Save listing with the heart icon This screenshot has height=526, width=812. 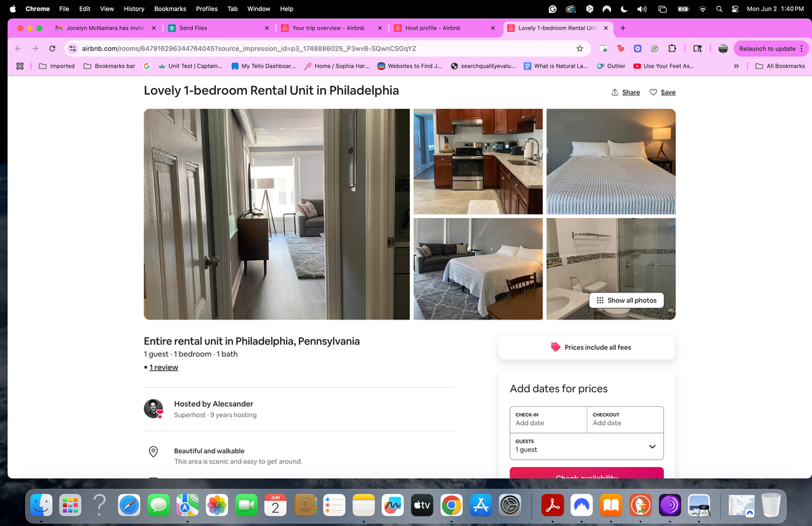654,92
